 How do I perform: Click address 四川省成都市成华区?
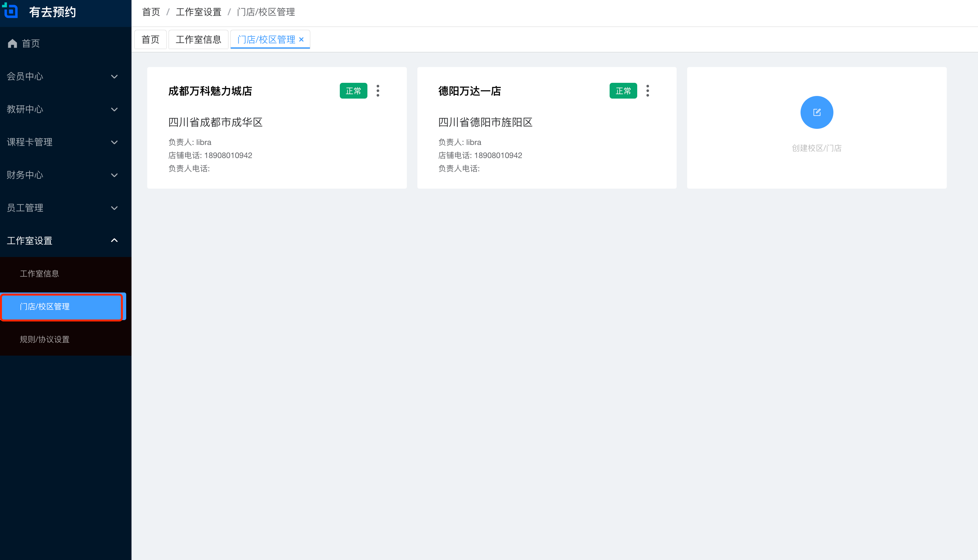pyautogui.click(x=215, y=122)
